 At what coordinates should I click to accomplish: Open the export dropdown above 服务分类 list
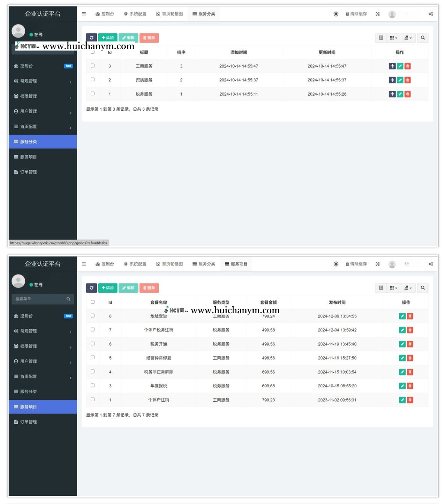pyautogui.click(x=408, y=38)
